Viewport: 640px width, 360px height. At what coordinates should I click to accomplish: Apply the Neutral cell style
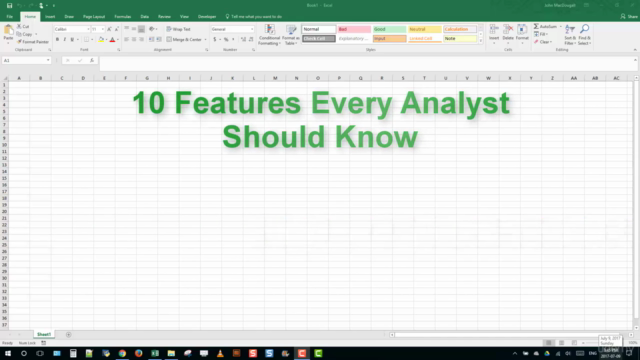click(x=425, y=29)
